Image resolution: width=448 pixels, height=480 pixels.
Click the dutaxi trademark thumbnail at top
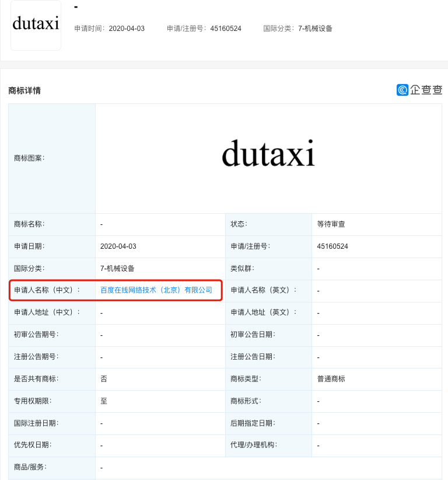[x=36, y=25]
